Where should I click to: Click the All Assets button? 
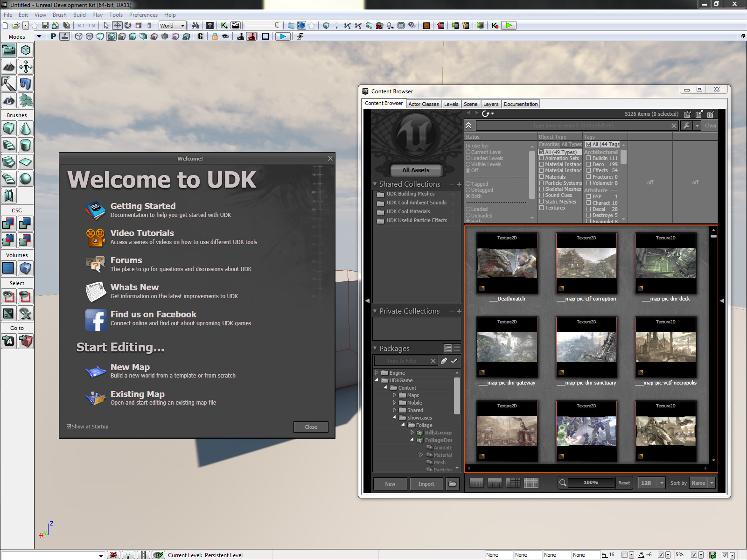tap(416, 170)
